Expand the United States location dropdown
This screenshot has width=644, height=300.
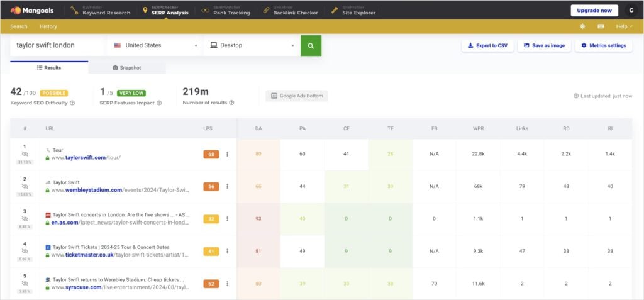pos(155,45)
